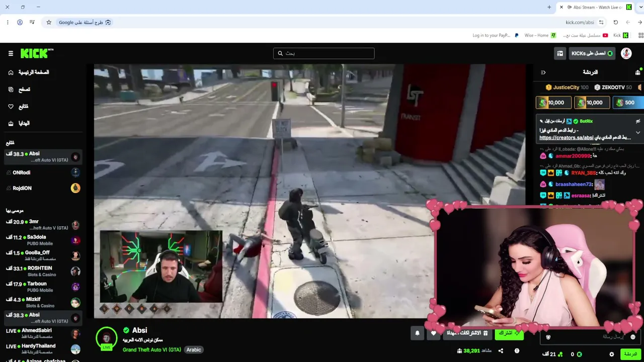Open Chrome profile icon
Image resolution: width=644 pixels, height=362 pixels.
[20, 22]
